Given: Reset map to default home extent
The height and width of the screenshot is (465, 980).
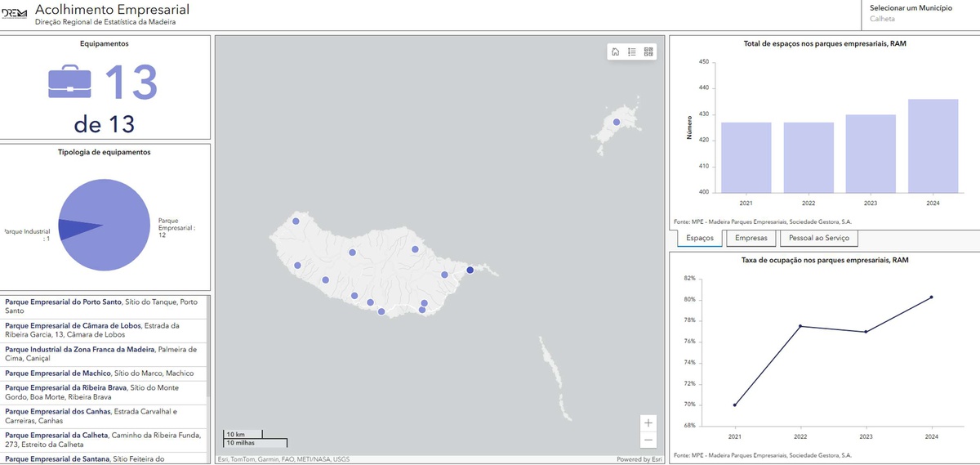Looking at the screenshot, I should [615, 52].
